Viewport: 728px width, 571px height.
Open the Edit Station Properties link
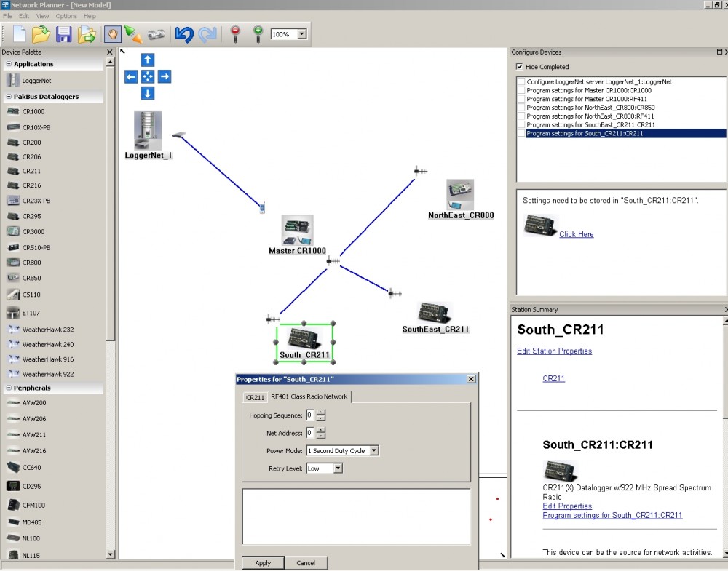[x=554, y=351]
